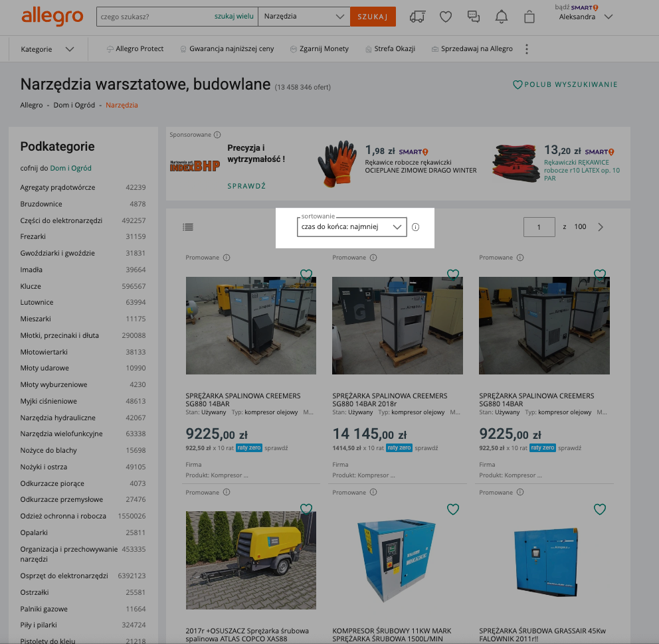Open SPRĘŻARKA ŚRUBOWA GRASSAIR 45Kw title
Image resolution: width=659 pixels, height=644 pixels.
point(543,635)
